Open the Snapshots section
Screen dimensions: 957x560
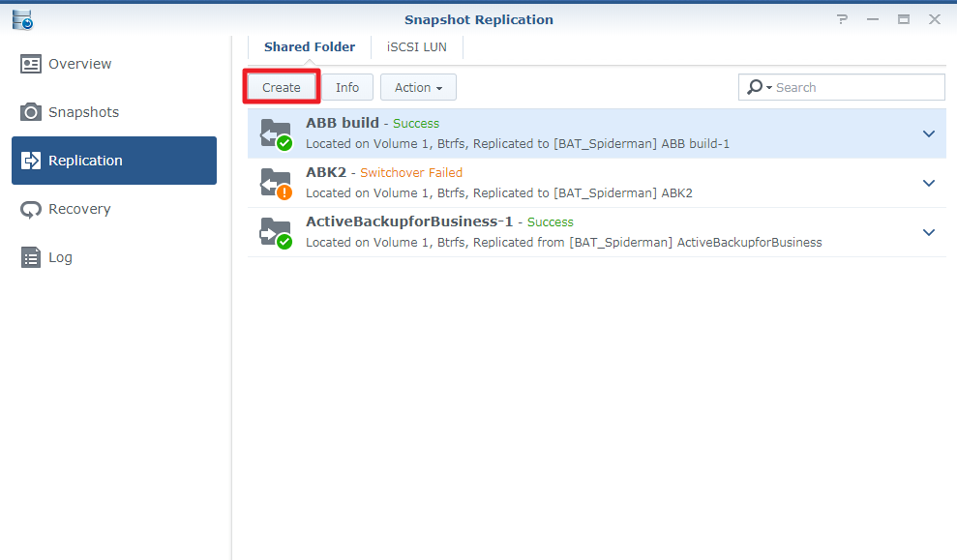(114, 112)
